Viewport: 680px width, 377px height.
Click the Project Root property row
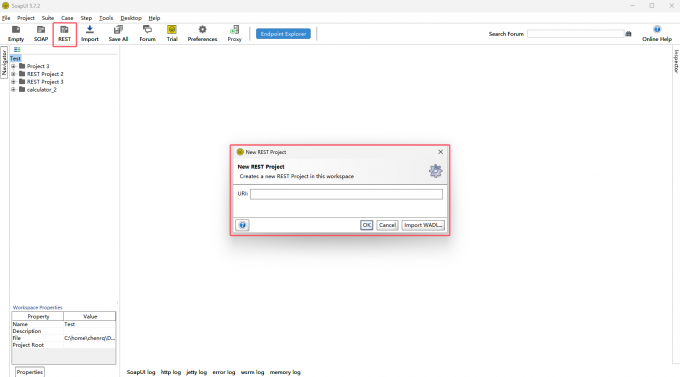64,345
